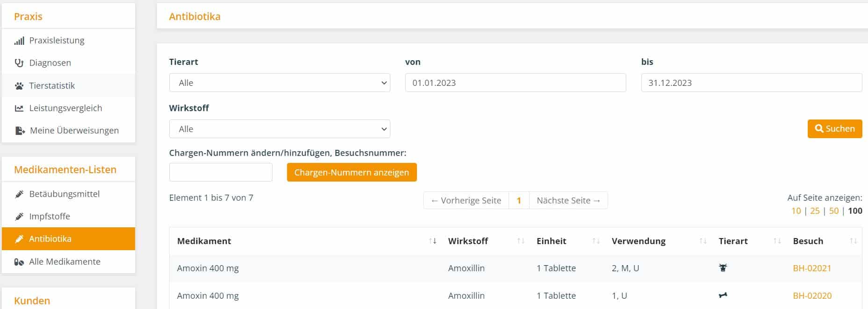Viewport: 868px width, 309px height.
Task: Click Chargen-Nummern anzeigen button
Action: click(x=352, y=172)
